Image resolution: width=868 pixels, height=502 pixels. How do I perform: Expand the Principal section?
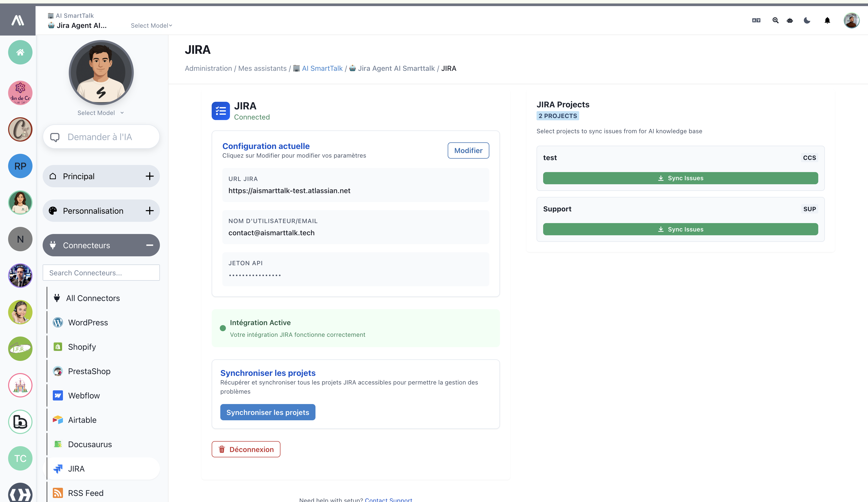tap(150, 176)
